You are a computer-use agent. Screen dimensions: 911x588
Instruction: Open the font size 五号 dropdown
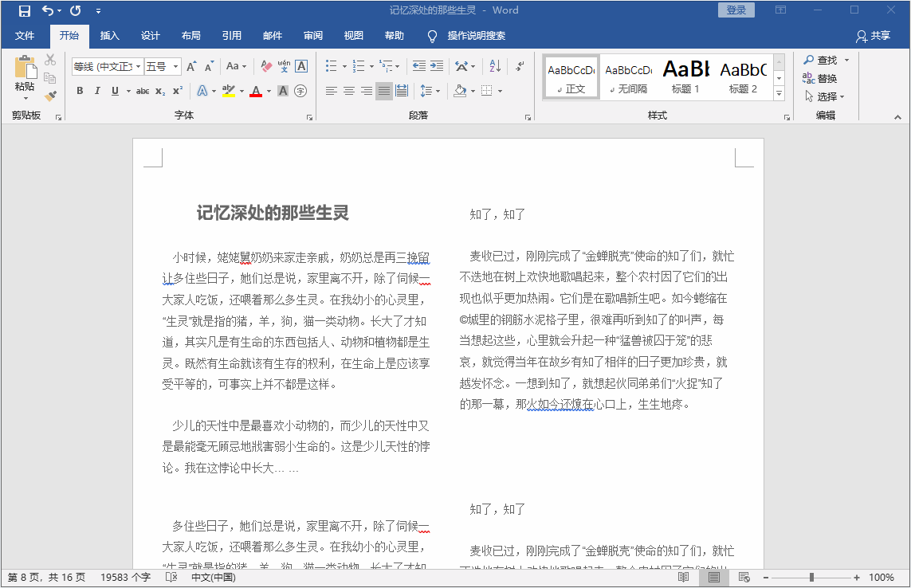click(x=175, y=67)
